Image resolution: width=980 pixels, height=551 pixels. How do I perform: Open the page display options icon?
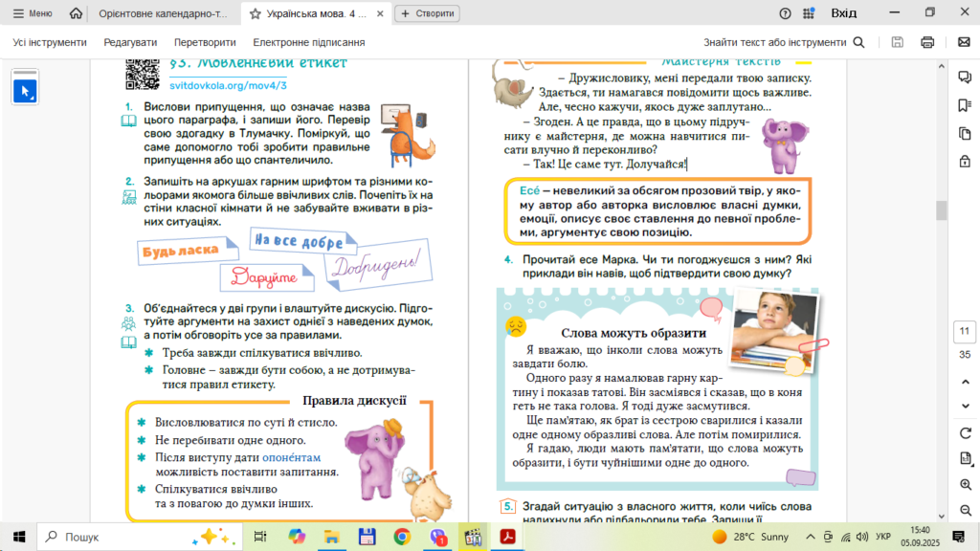(x=966, y=459)
